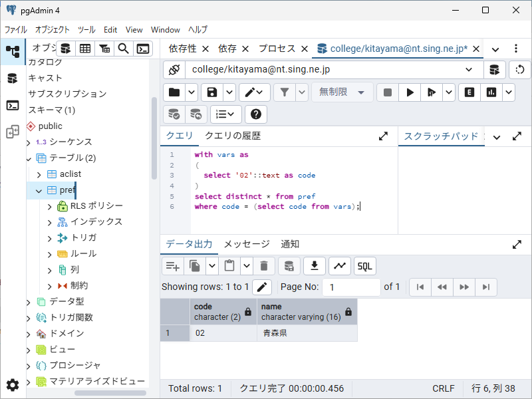This screenshot has width=532, height=399.
Task: Click the query tool Help icon
Action: 257,114
